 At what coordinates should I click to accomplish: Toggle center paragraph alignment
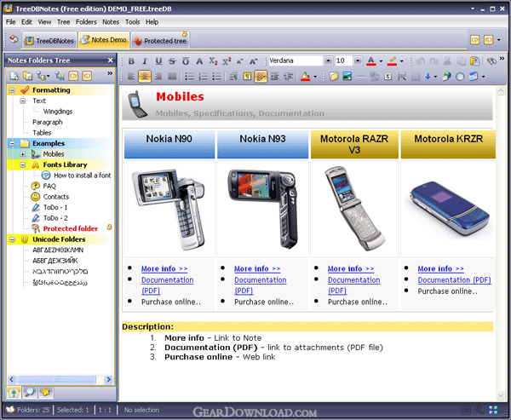pyautogui.click(x=145, y=77)
